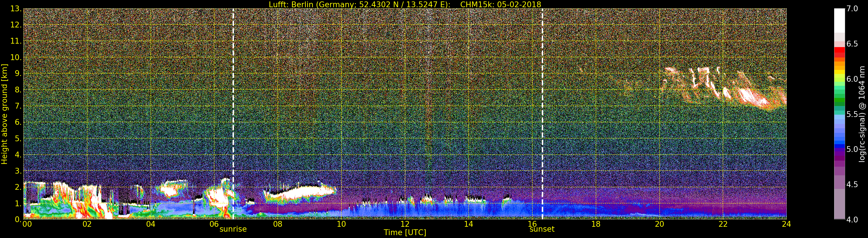Click the height axis tick '5.'

pos(18,138)
